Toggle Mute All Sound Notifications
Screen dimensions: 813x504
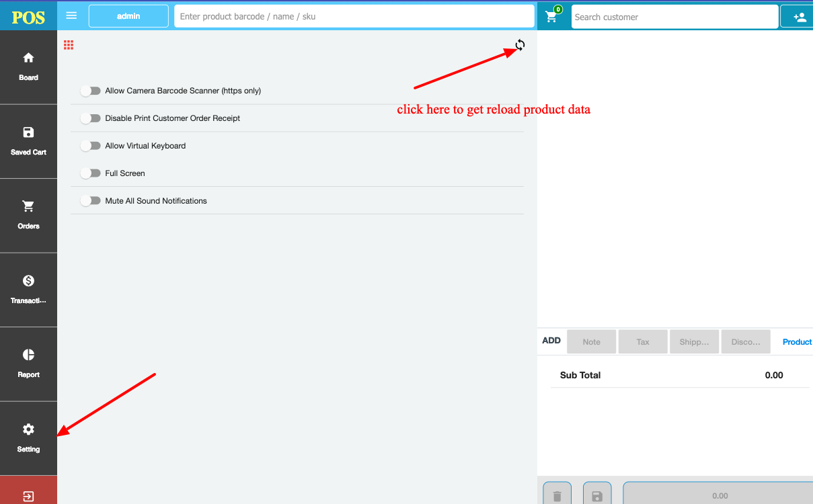click(90, 201)
